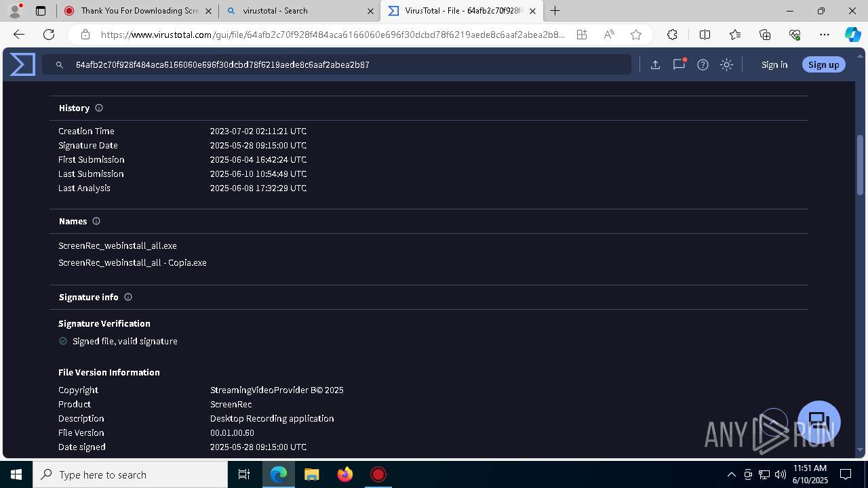The width and height of the screenshot is (868, 488).
Task: Click the File Version value 00.01.00.60
Action: pyautogui.click(x=232, y=432)
